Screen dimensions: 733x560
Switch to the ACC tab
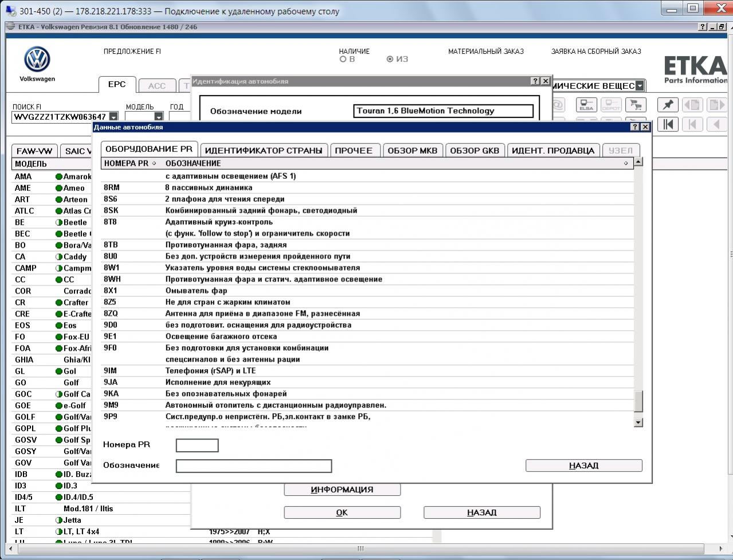tap(156, 86)
